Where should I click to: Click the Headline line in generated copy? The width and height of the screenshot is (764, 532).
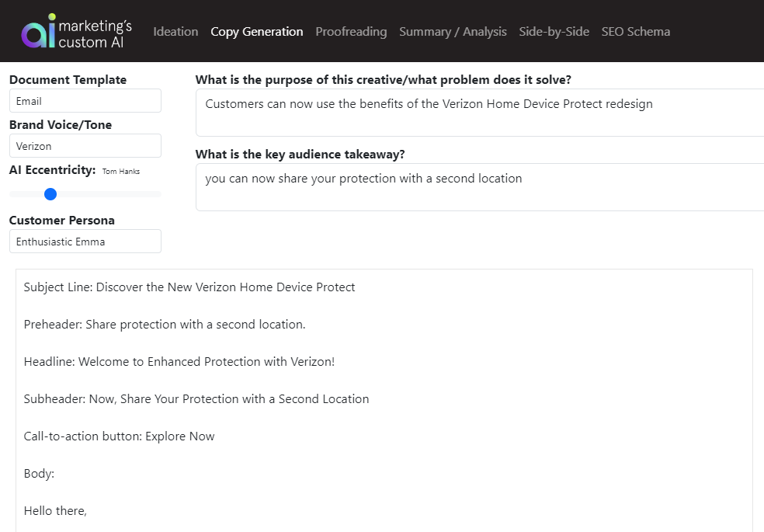pos(179,361)
